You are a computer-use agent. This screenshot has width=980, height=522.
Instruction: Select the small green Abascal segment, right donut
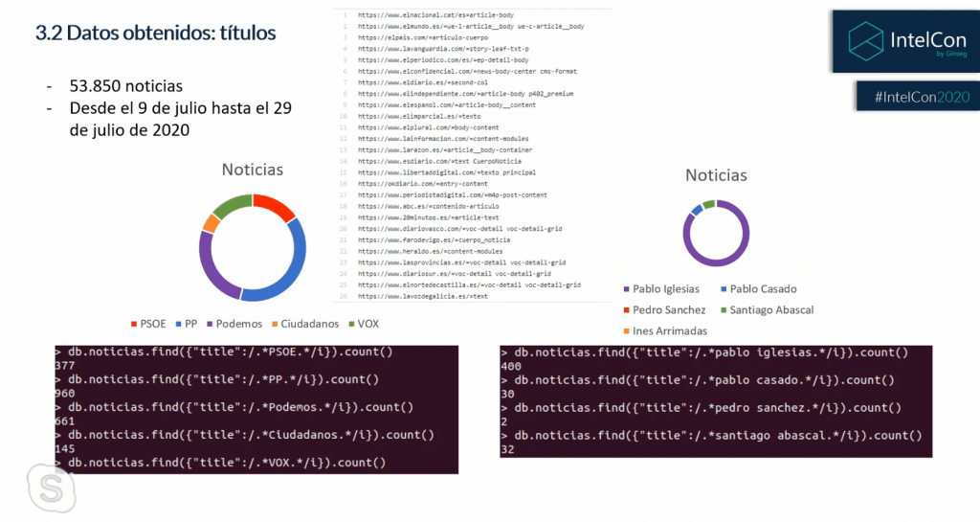(x=709, y=204)
